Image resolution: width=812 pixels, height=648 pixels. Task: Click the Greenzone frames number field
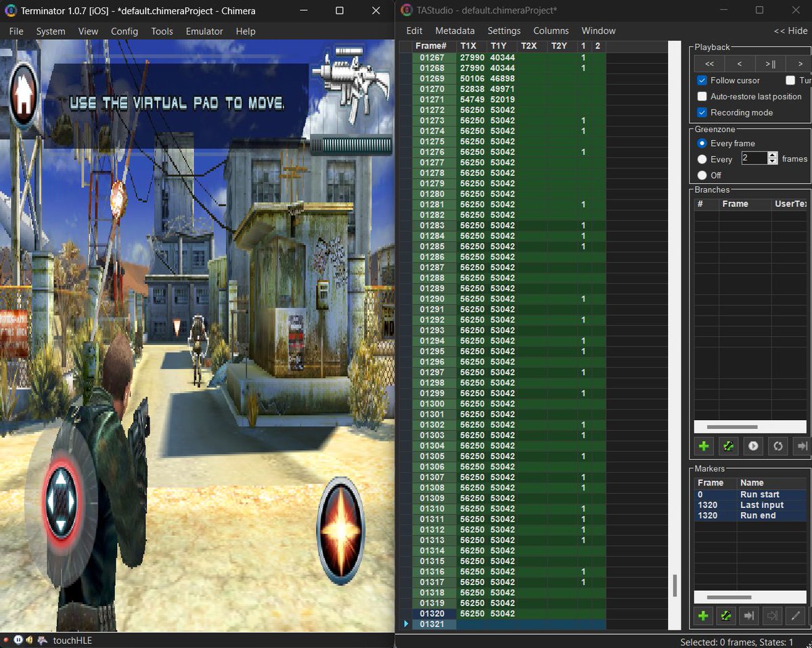tap(754, 158)
